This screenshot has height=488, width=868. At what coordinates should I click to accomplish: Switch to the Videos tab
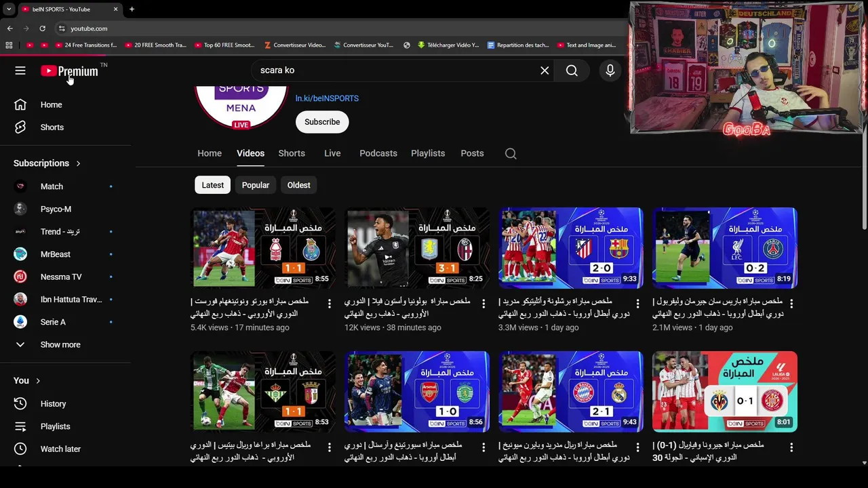(250, 154)
